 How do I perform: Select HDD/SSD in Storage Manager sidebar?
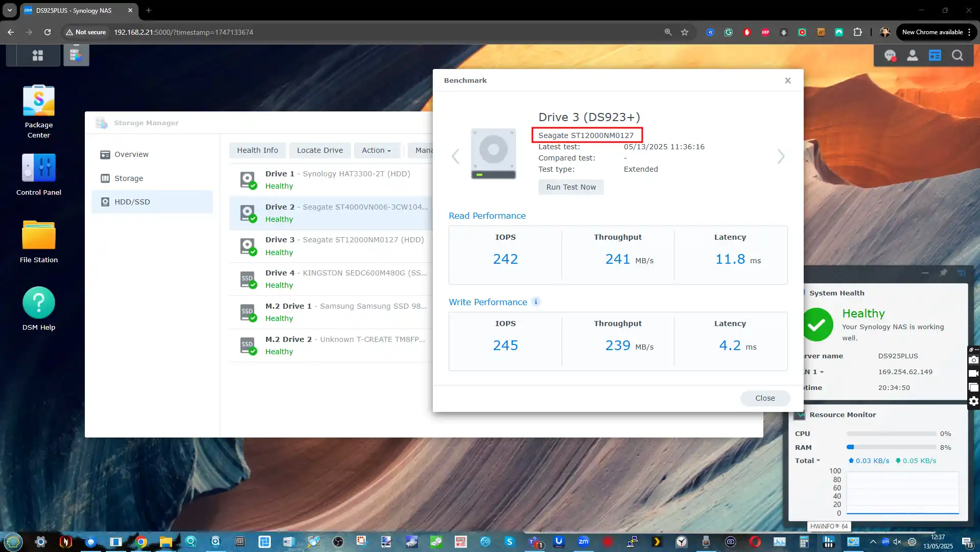(152, 202)
